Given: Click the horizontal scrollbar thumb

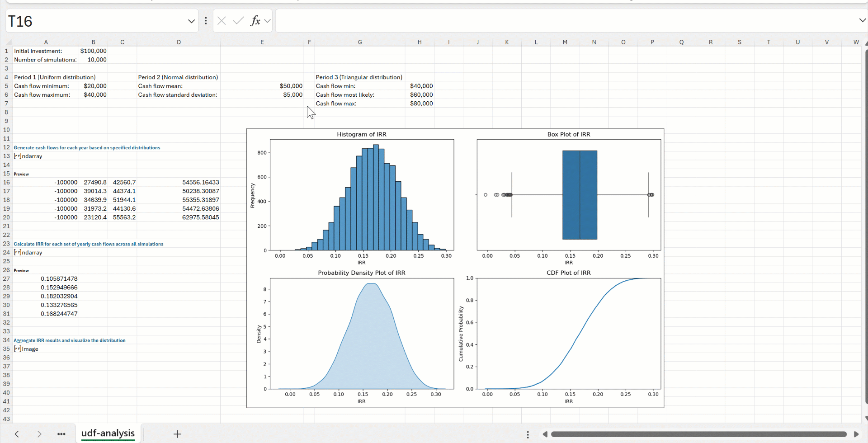Looking at the screenshot, I should tap(698, 434).
